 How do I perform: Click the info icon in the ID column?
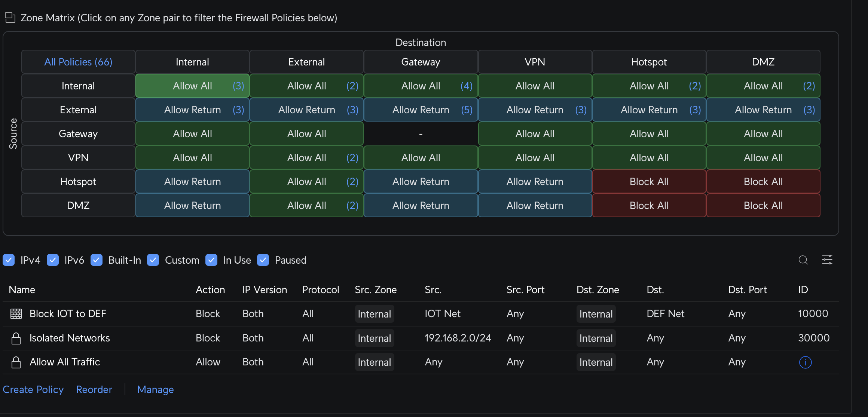pos(805,362)
